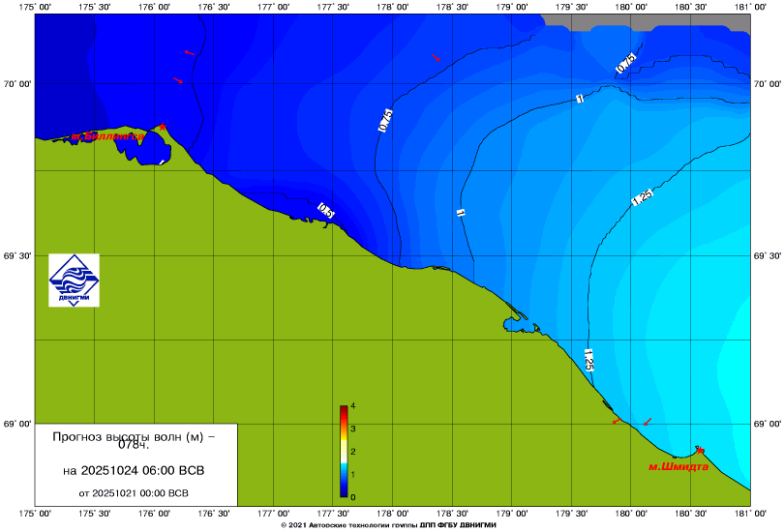Screen dimensions: 784x532
Task: Select the м.Шмидта place label
Action: tap(678, 466)
